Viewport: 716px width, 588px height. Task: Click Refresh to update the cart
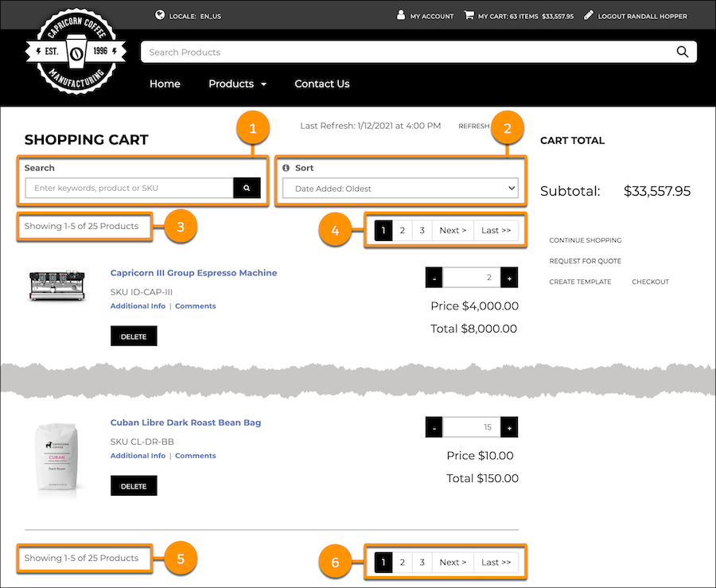coord(473,126)
